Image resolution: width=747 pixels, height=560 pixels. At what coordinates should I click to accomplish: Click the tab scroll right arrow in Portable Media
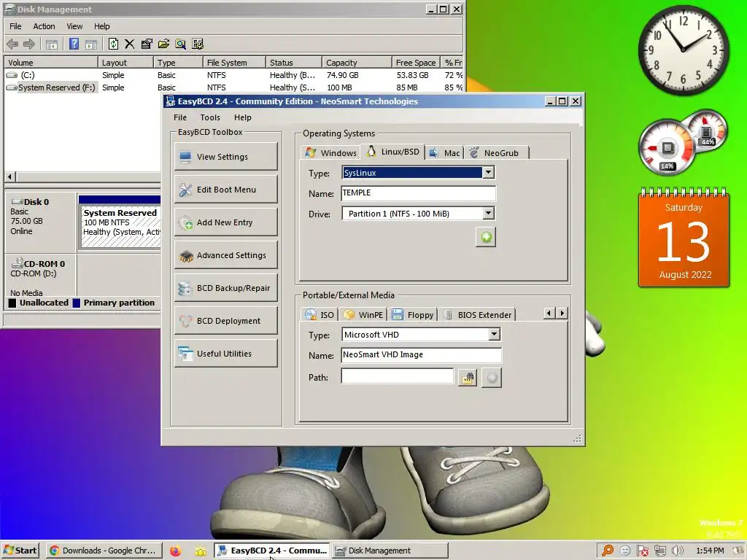562,313
